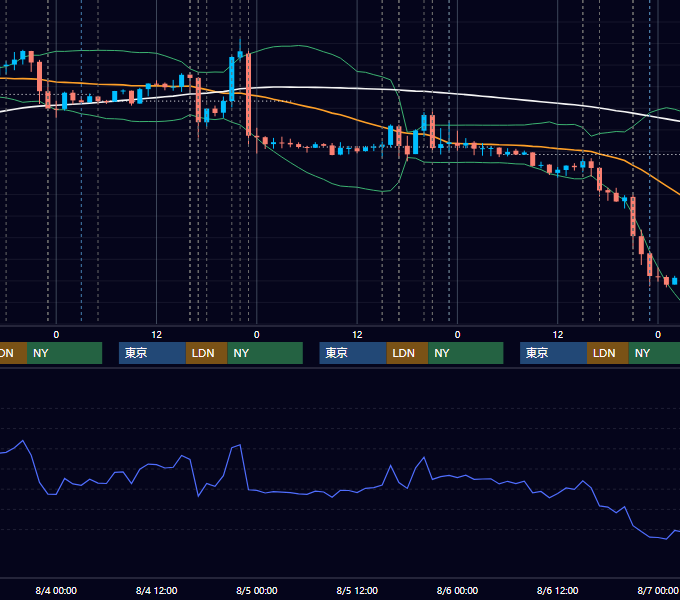This screenshot has height=600, width=680.
Task: Click the 東京 session band before 8/4 12:00
Action: click(152, 353)
